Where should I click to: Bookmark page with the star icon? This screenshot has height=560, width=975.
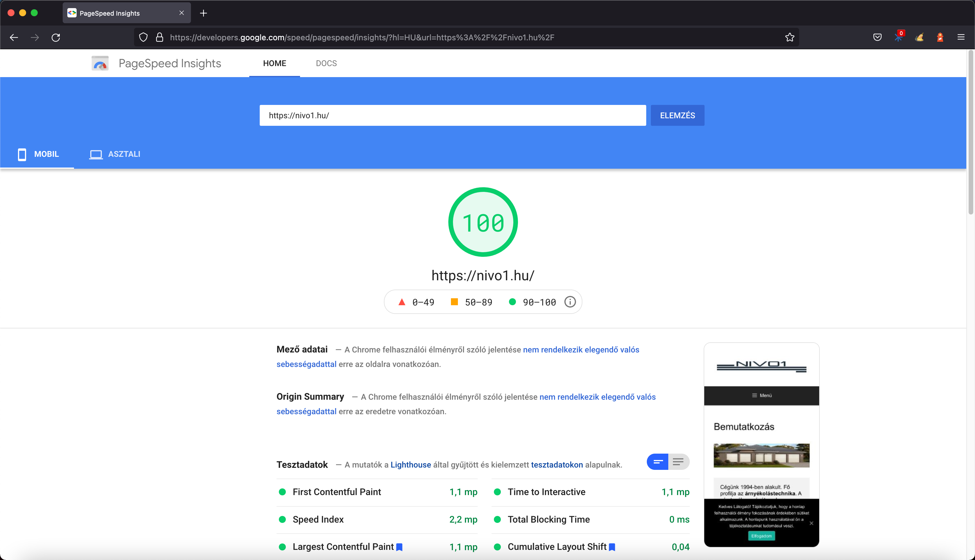click(x=790, y=37)
